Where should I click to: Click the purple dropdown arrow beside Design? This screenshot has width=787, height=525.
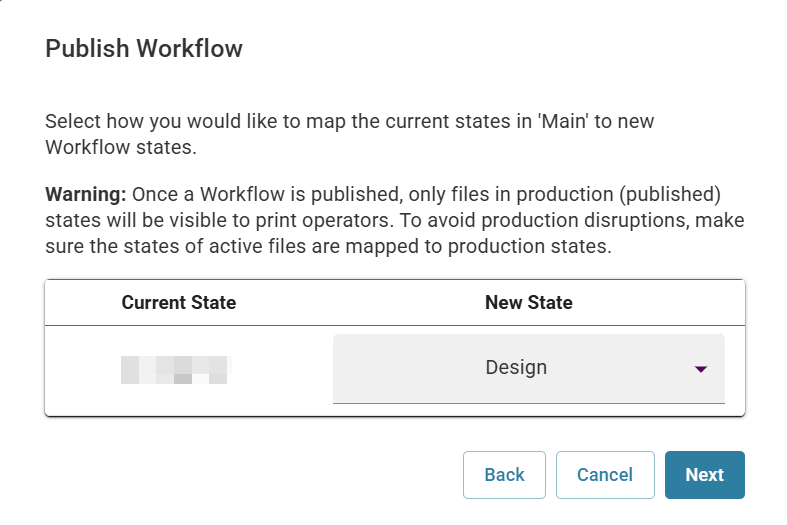[x=701, y=369]
